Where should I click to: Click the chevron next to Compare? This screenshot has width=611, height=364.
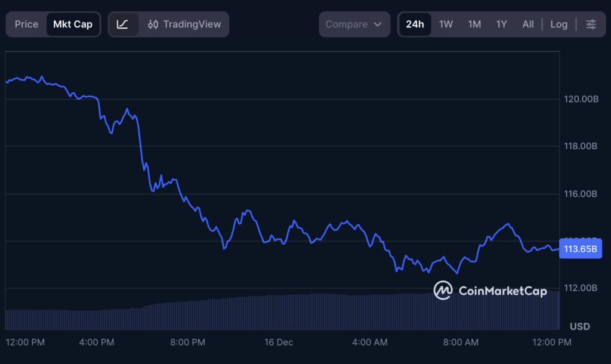(377, 24)
